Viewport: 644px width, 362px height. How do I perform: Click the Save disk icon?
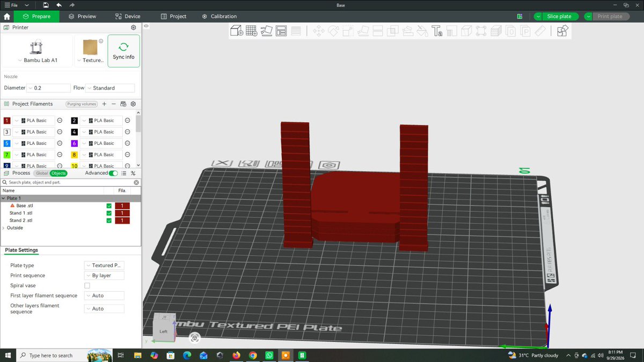pyautogui.click(x=46, y=5)
